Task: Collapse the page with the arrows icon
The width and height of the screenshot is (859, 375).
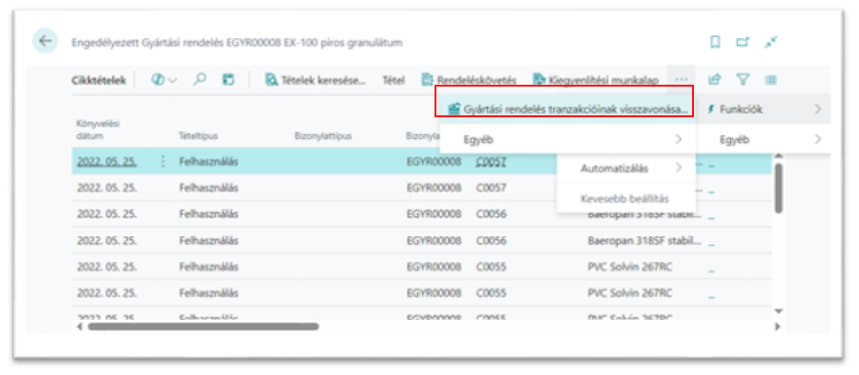Action: 771,42
